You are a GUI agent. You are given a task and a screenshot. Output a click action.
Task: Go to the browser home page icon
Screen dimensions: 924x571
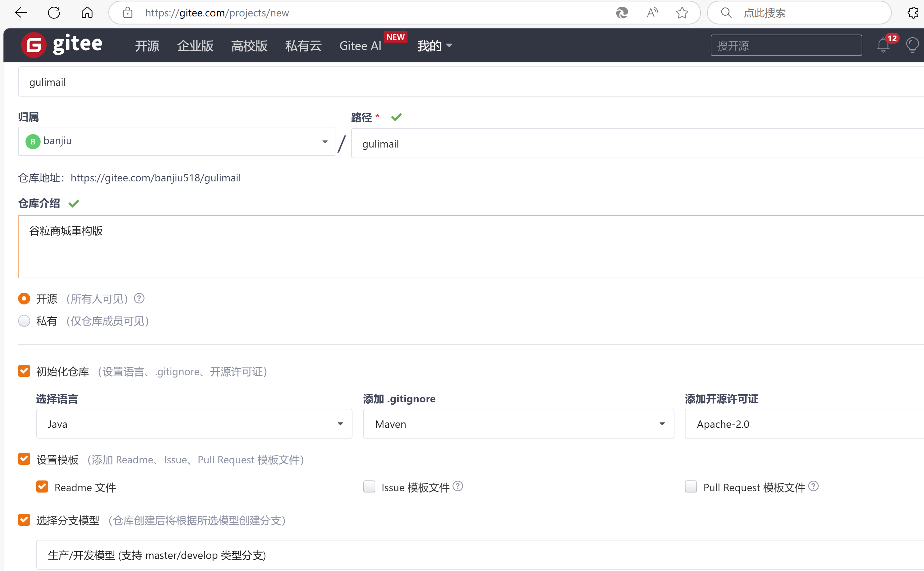pos(87,13)
